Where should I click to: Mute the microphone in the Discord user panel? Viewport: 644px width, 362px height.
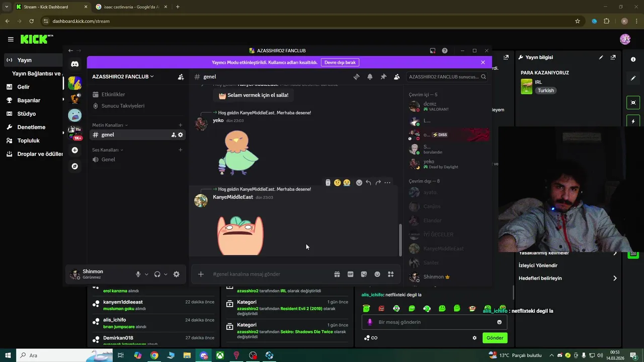point(138,274)
